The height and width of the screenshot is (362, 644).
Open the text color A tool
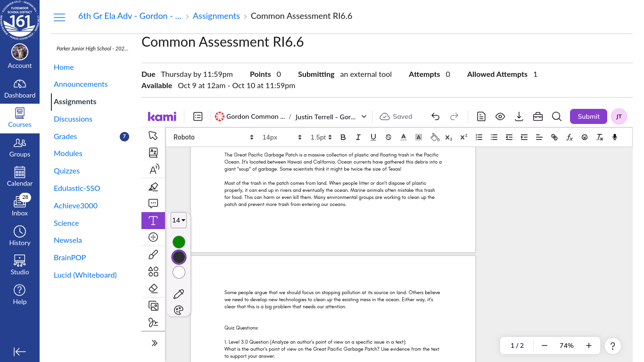click(404, 137)
